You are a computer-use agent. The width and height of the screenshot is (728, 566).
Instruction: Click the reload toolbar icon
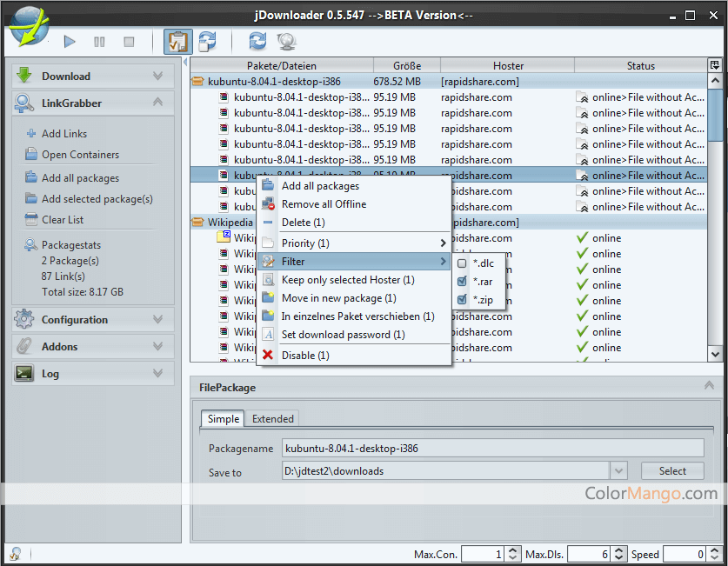[x=258, y=41]
